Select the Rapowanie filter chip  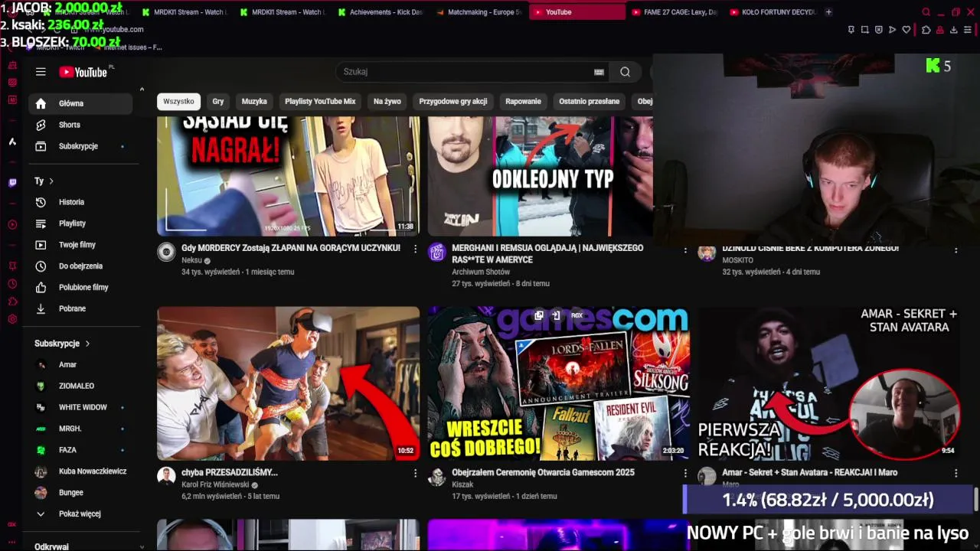click(x=523, y=101)
